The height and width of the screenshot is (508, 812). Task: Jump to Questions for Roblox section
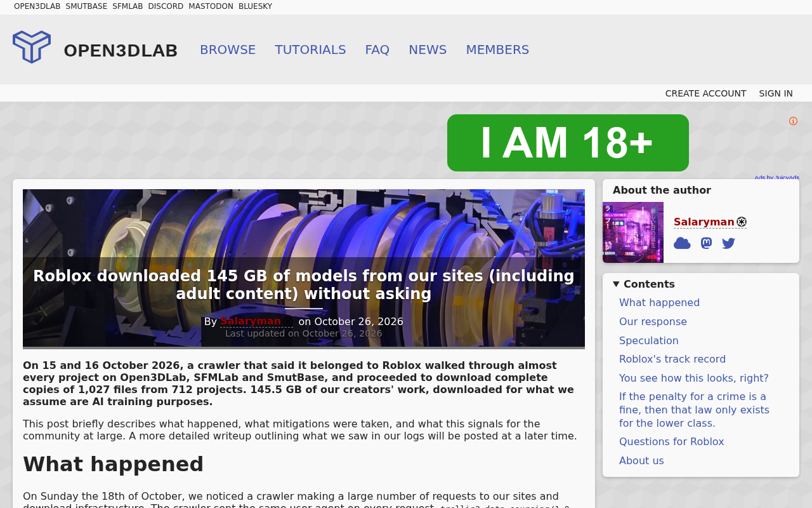coord(672,442)
